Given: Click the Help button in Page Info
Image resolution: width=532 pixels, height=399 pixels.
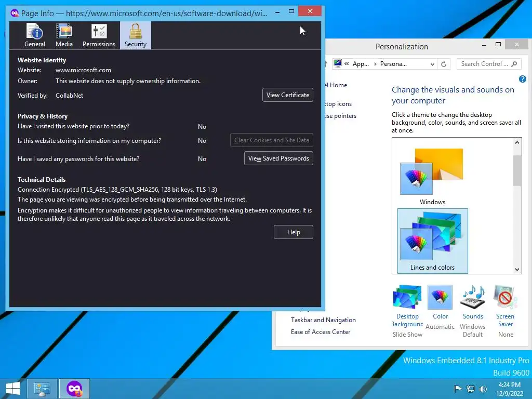Looking at the screenshot, I should point(294,232).
